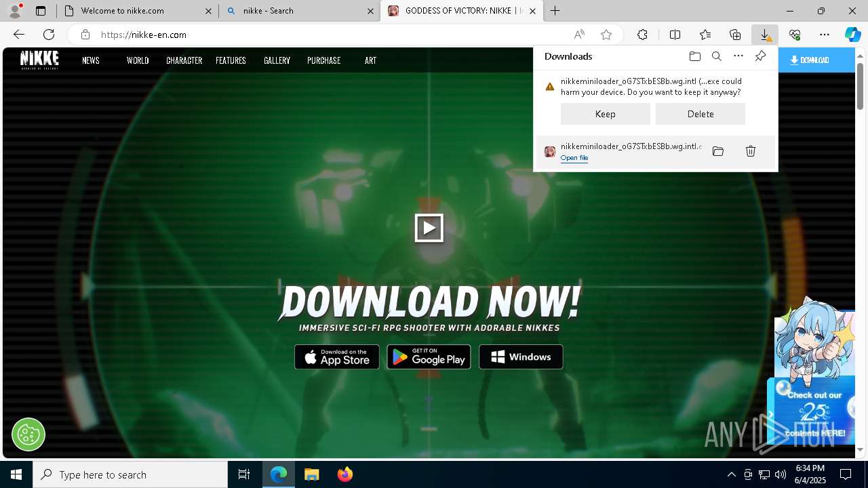Close the nikke - Search tab

tap(370, 11)
